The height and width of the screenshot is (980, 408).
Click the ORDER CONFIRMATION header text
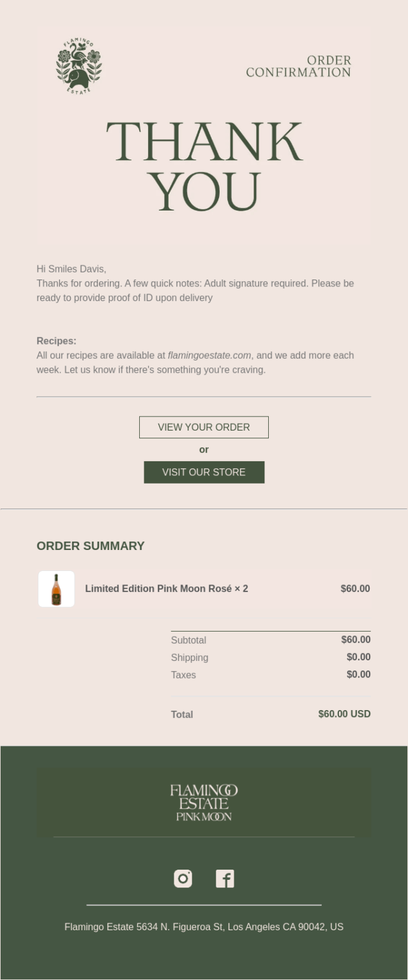tap(298, 66)
